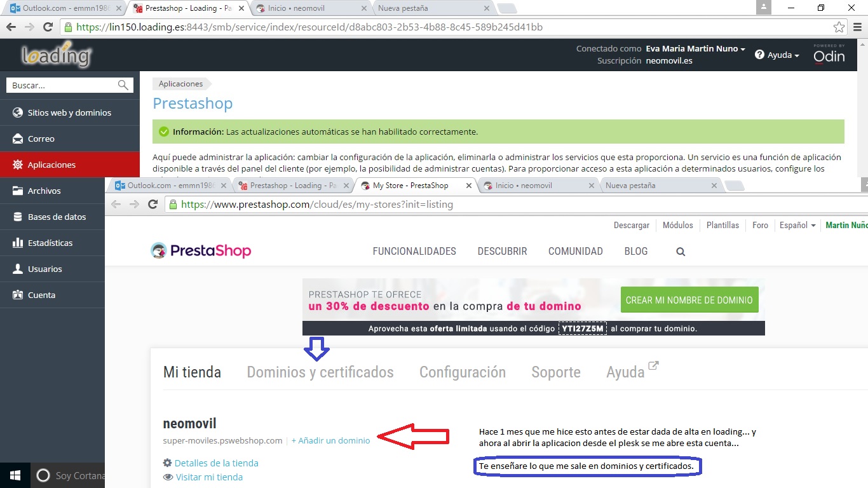Open the Windows Start menu
Viewport: 868px width, 488px height.
tap(15, 475)
